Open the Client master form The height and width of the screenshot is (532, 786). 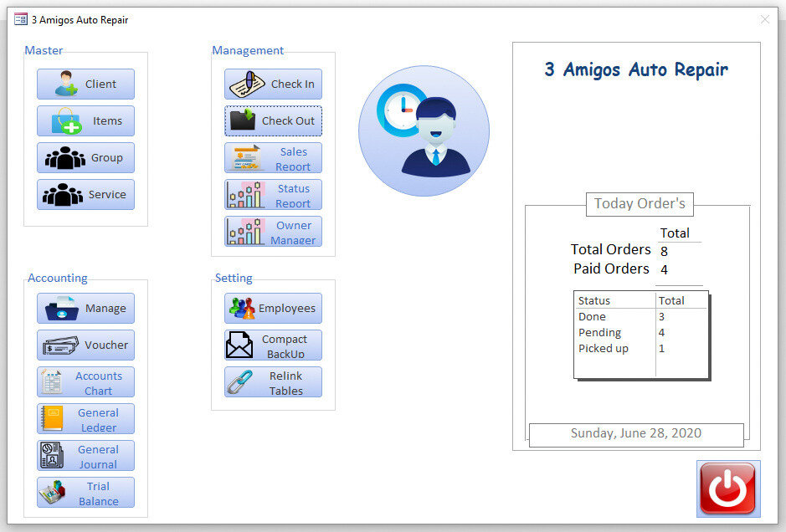85,84
